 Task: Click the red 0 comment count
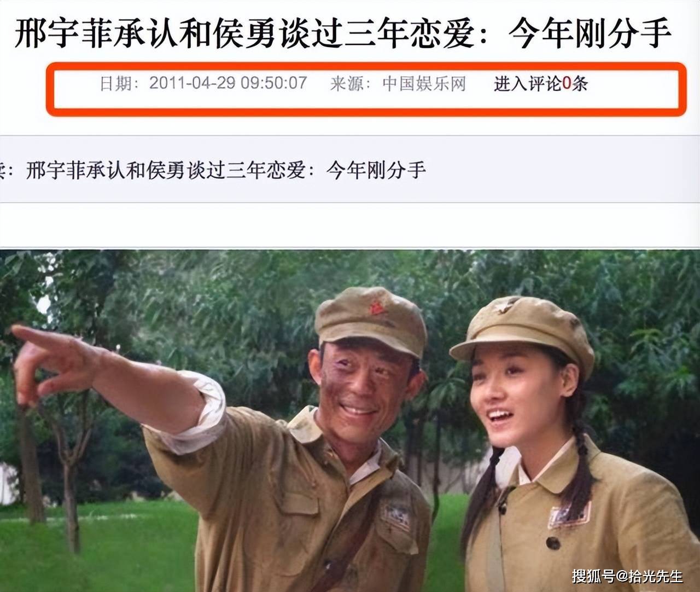(567, 84)
